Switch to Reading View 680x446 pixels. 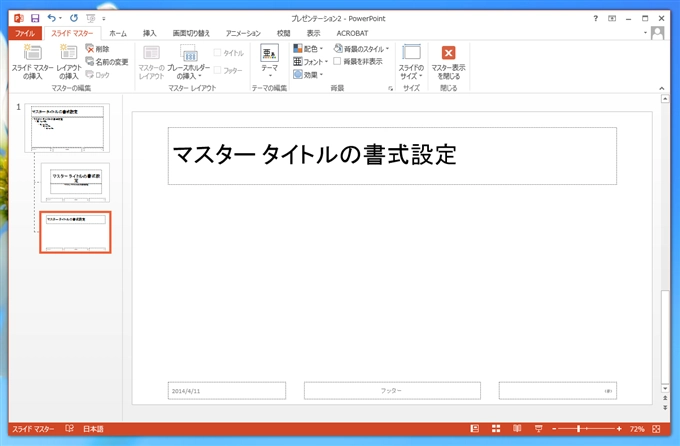click(517, 429)
